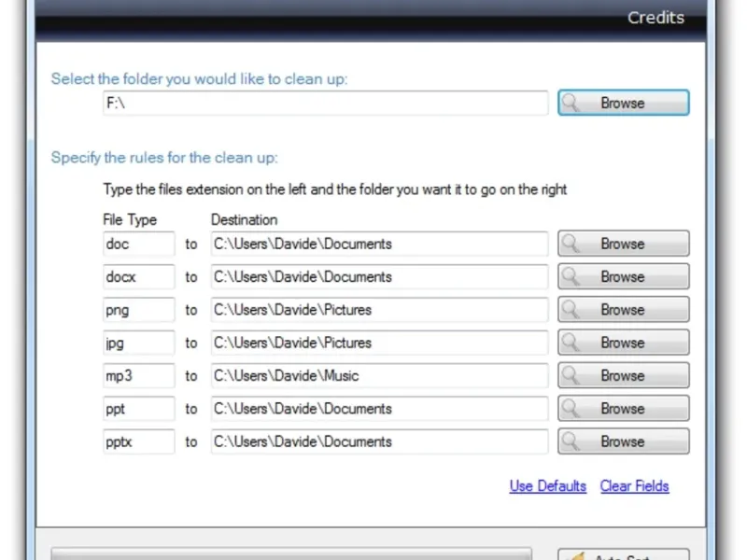Open the Credits link in header

point(655,18)
